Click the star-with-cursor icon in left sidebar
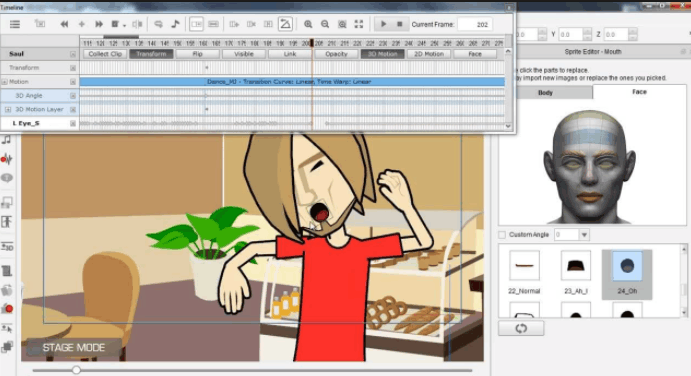691x376 pixels. (7, 328)
